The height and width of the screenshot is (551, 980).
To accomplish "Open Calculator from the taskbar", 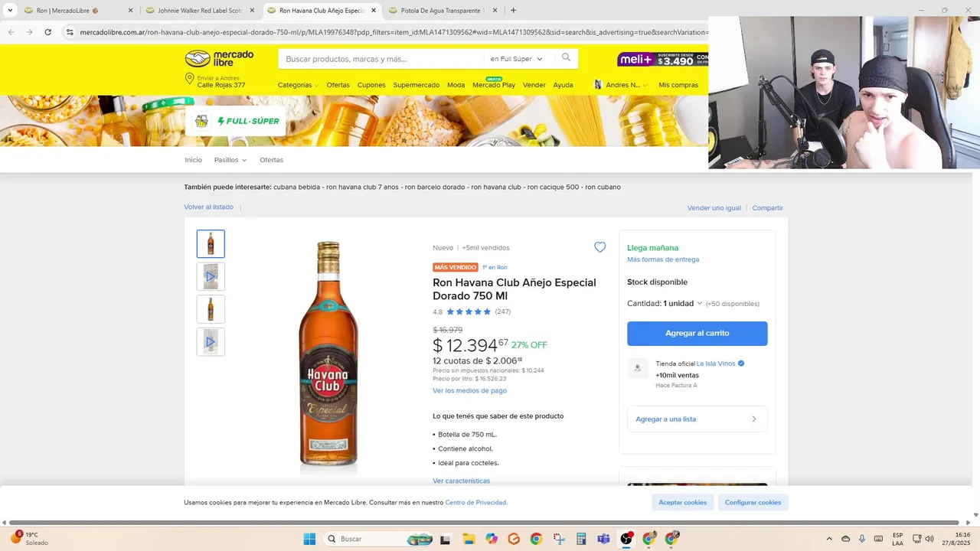I will tap(581, 539).
